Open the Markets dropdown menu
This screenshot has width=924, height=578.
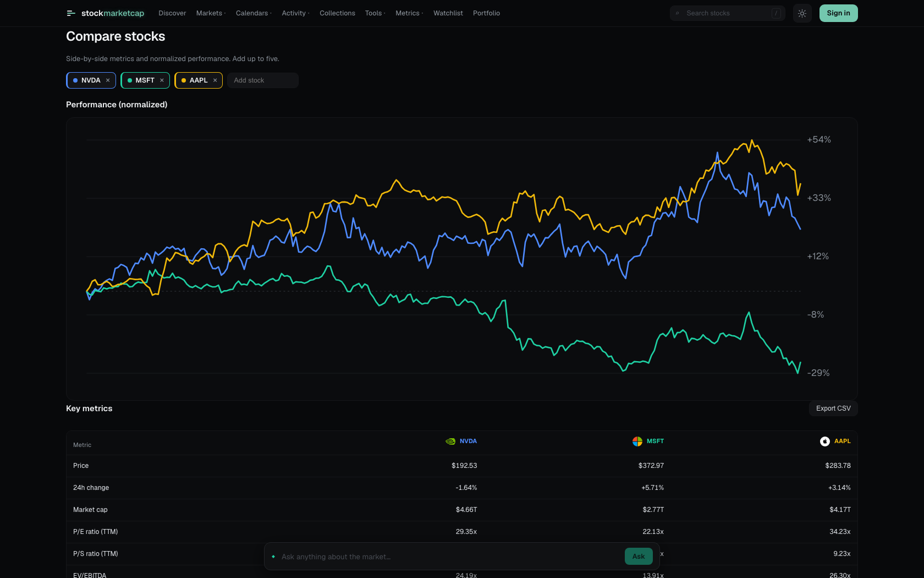click(211, 13)
